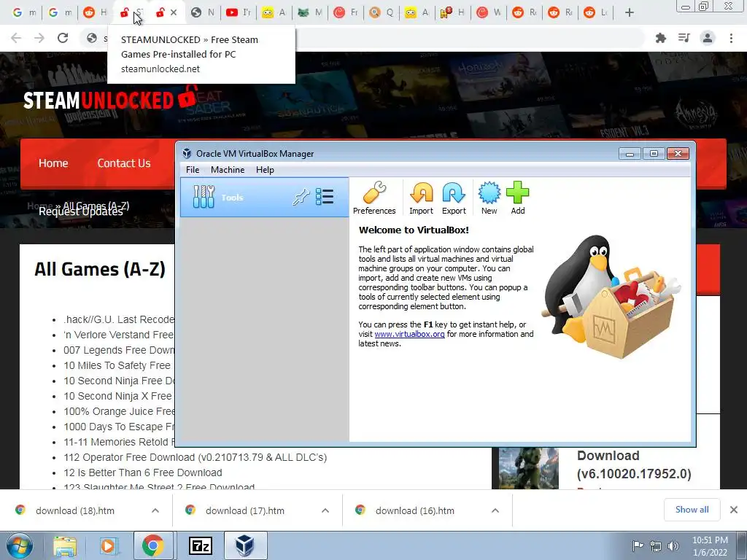Switch to the YouTube tab
The height and width of the screenshot is (560, 747).
pos(239,13)
